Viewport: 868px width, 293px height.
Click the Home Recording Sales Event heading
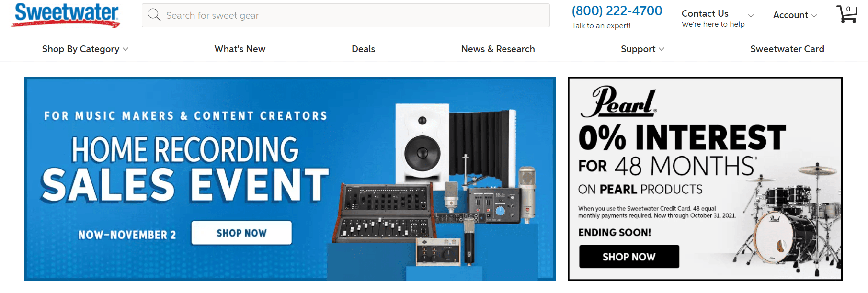point(185,169)
